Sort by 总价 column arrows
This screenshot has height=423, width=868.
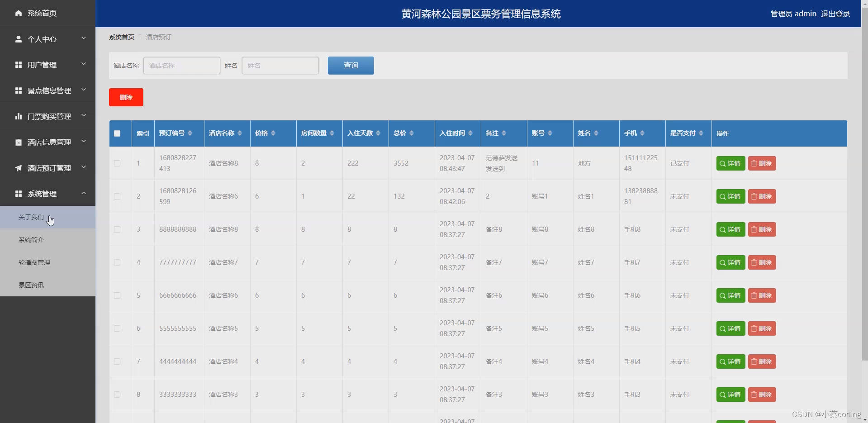412,133
